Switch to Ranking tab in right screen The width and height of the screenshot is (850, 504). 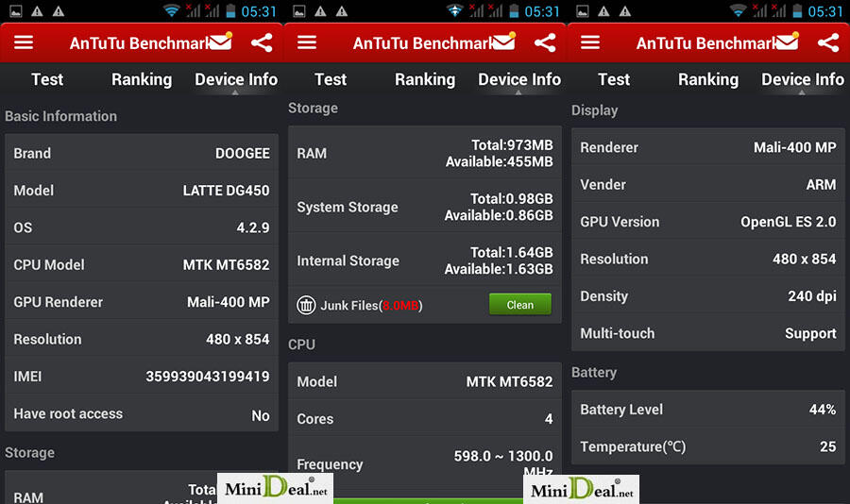(x=708, y=79)
